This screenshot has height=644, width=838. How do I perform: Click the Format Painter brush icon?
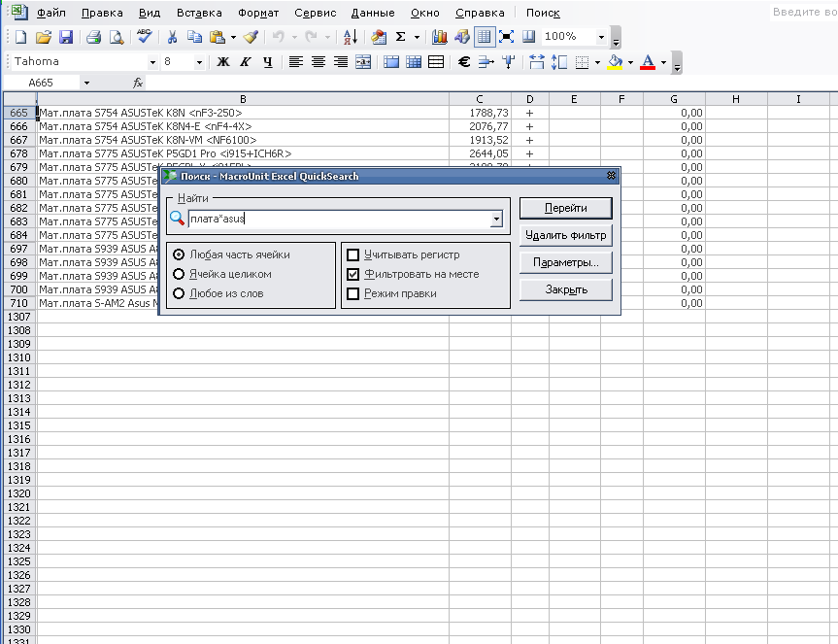click(251, 37)
